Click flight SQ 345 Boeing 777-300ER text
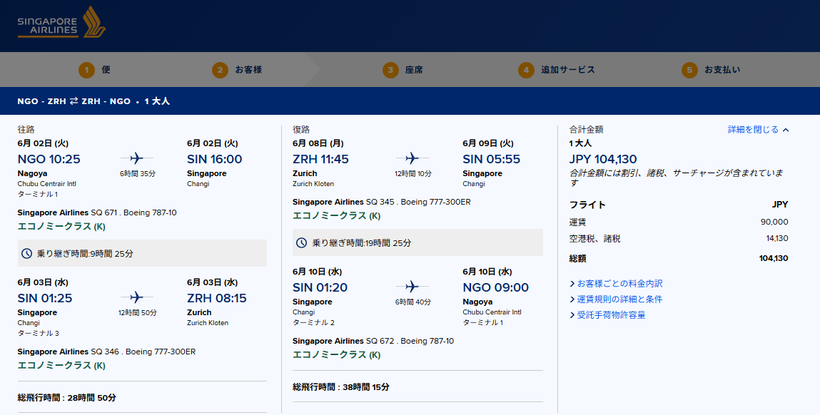This screenshot has height=415, width=820. [382, 202]
